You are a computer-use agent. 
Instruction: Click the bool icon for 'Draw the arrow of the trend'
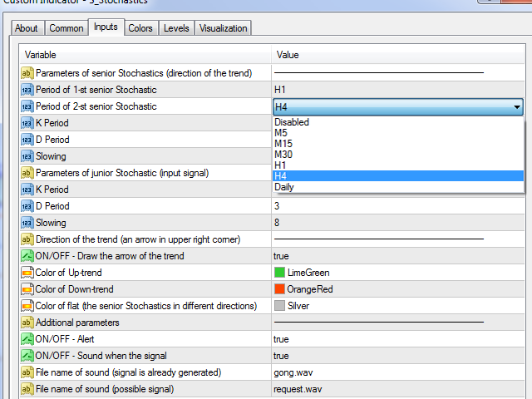[x=27, y=256]
